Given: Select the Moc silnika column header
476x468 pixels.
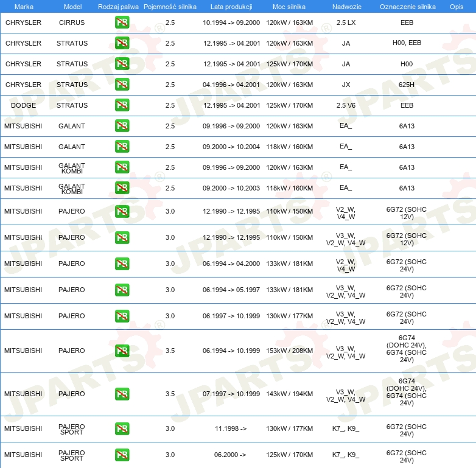Looking at the screenshot, I should click(x=289, y=7).
